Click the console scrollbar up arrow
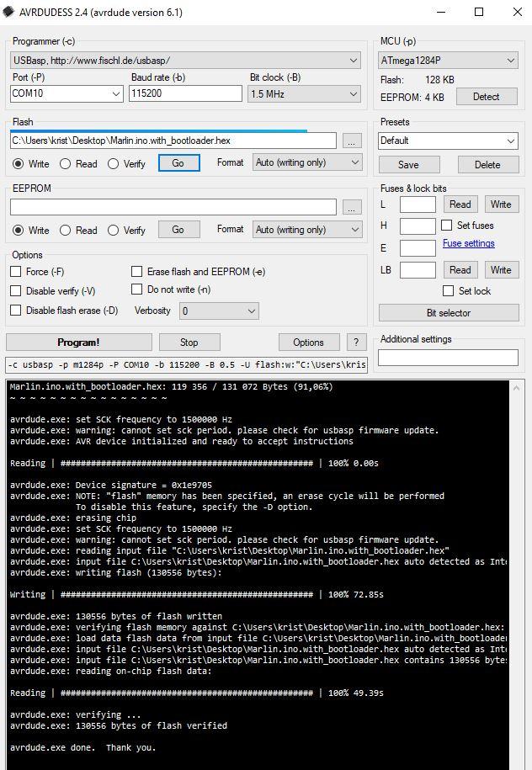The height and width of the screenshot is (770, 532). [x=516, y=388]
